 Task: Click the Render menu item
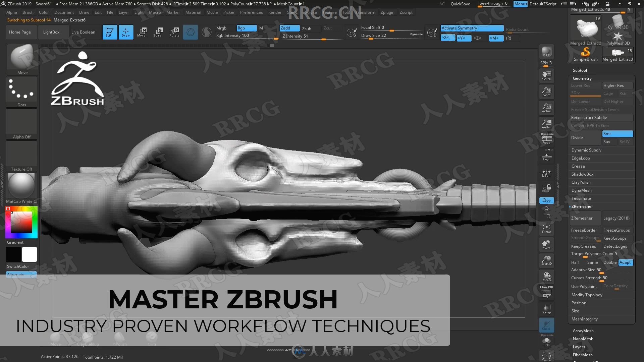point(275,12)
